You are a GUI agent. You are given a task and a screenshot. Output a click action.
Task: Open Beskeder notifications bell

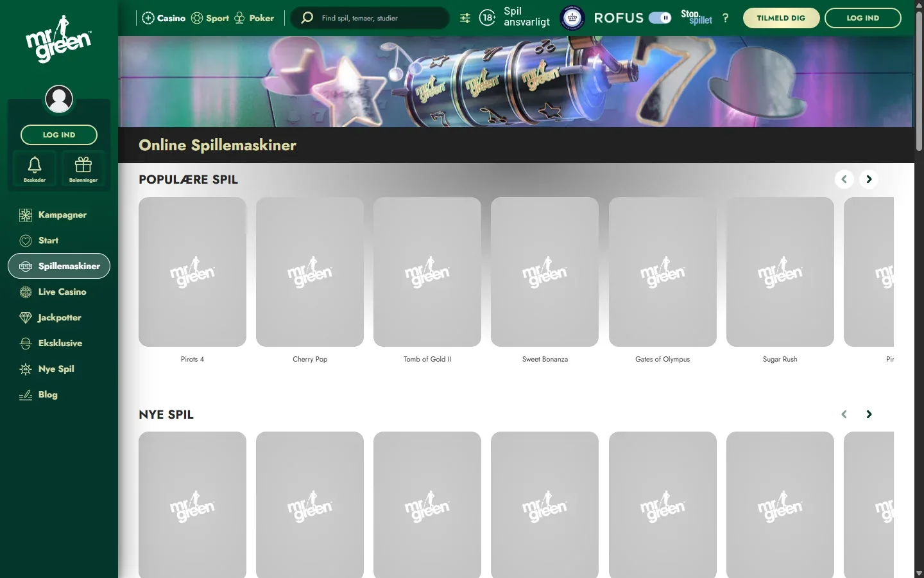point(35,169)
